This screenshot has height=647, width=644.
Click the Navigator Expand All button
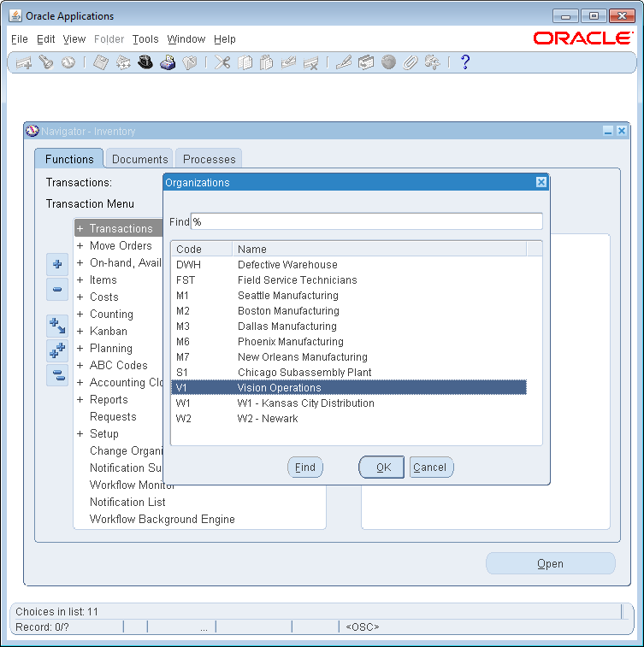(57, 350)
